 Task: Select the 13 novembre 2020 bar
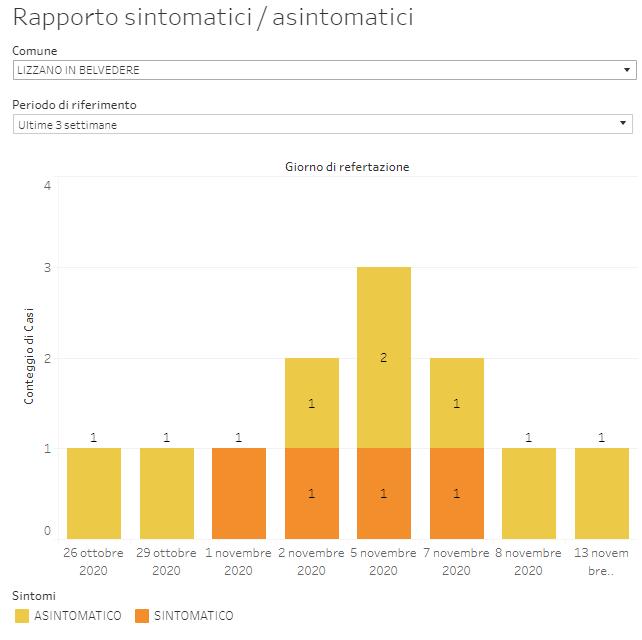coord(601,493)
